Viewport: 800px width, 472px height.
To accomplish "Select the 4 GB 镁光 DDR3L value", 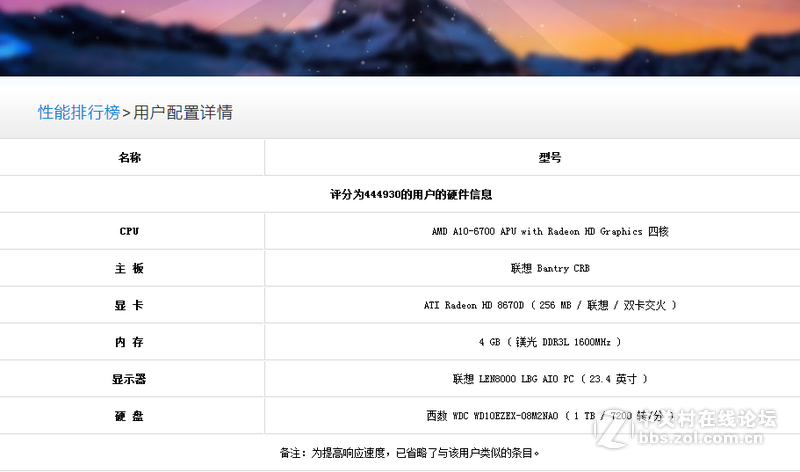I will click(550, 342).
